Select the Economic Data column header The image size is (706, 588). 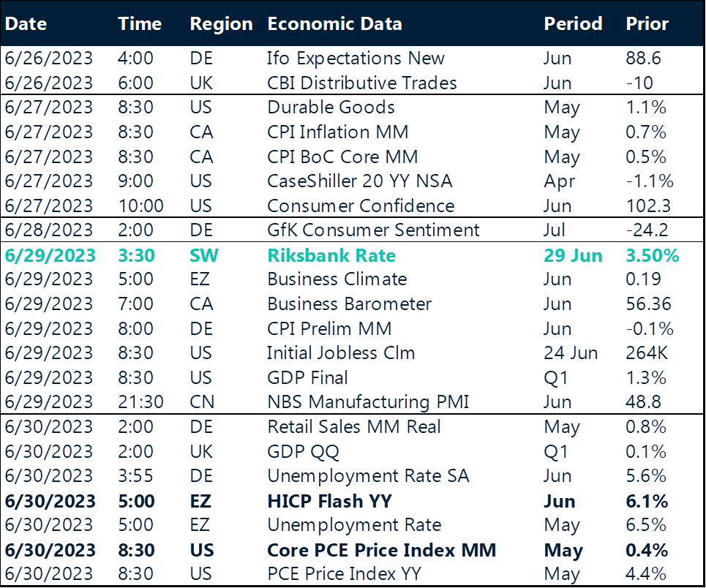[x=334, y=23]
